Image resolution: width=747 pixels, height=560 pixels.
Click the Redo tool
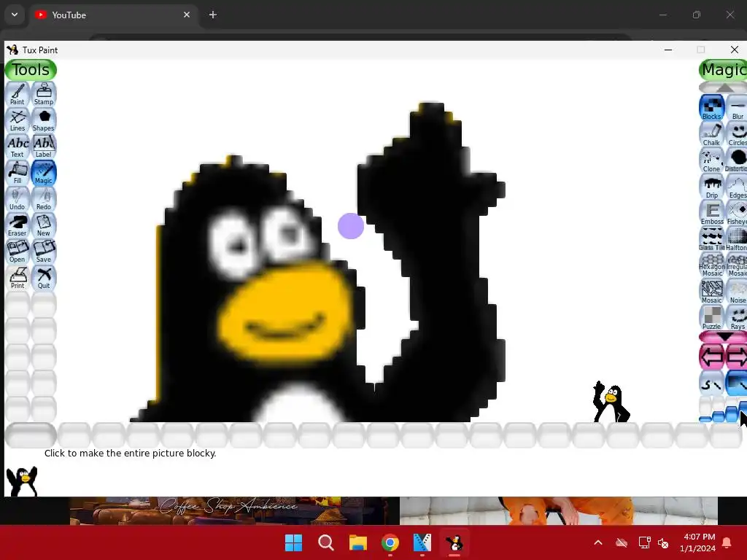[44, 198]
